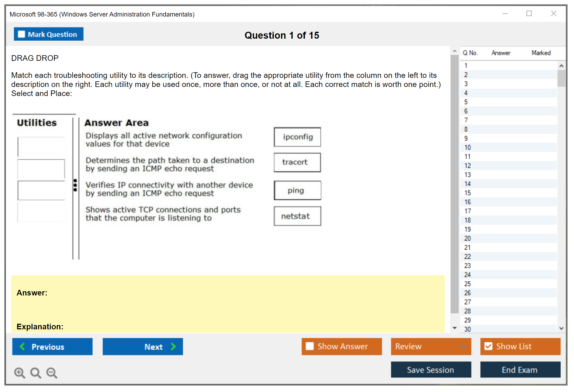Click question pane scroll-down arrow
The width and height of the screenshot is (574, 392).
(x=455, y=328)
